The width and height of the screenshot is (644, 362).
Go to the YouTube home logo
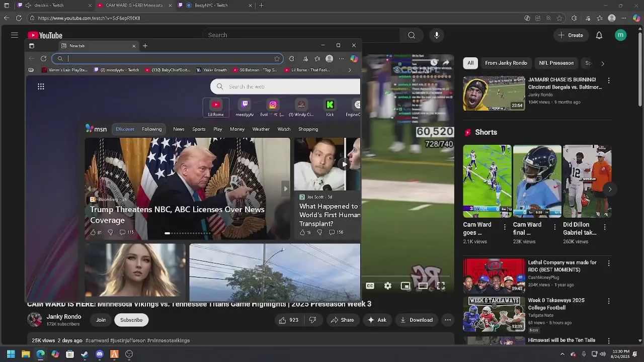click(x=45, y=35)
